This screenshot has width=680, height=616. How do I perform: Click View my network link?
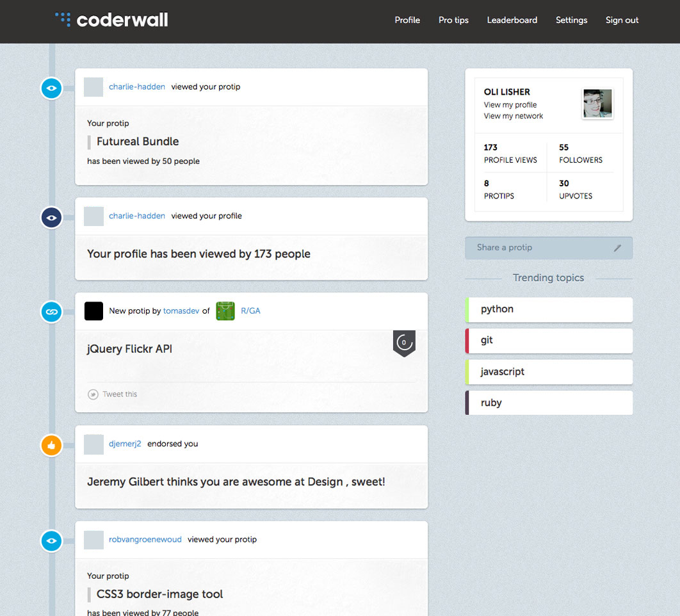point(513,116)
